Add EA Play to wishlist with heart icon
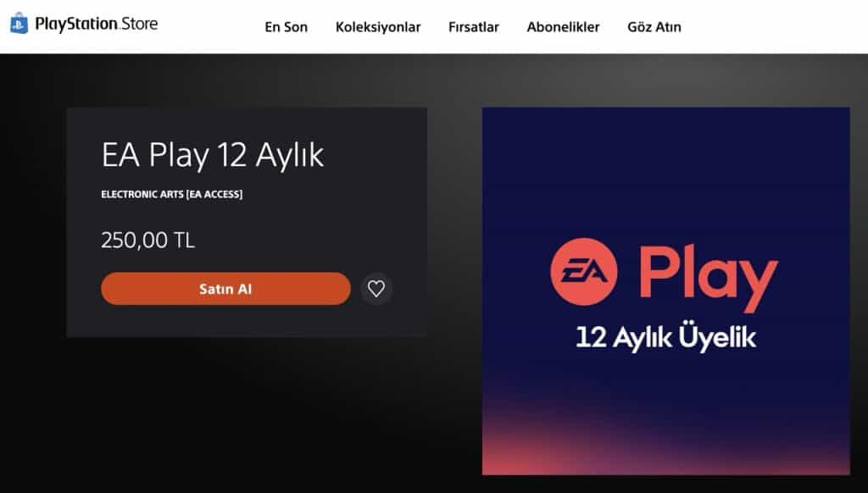The image size is (868, 493). [x=376, y=288]
